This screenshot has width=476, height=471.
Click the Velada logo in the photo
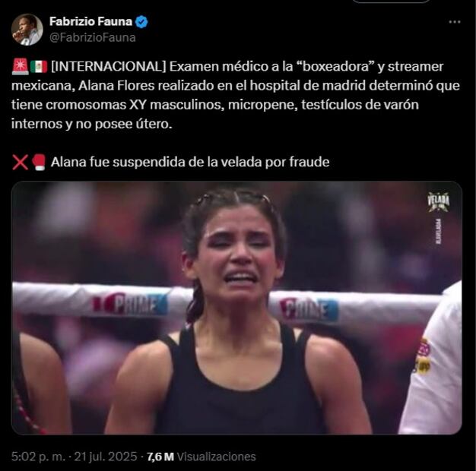[x=438, y=201]
